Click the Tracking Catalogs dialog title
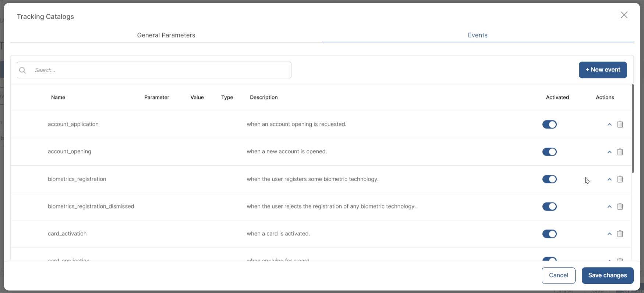The height and width of the screenshot is (293, 644). tap(45, 17)
